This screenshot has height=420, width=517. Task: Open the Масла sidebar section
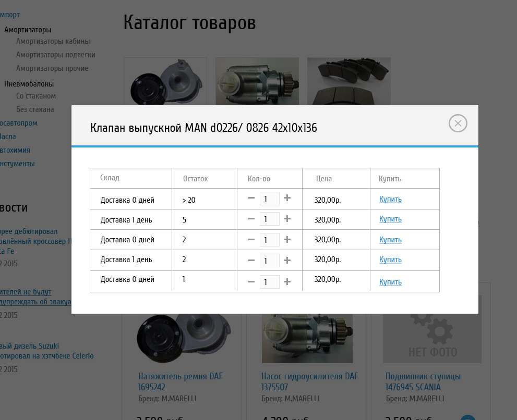point(8,137)
